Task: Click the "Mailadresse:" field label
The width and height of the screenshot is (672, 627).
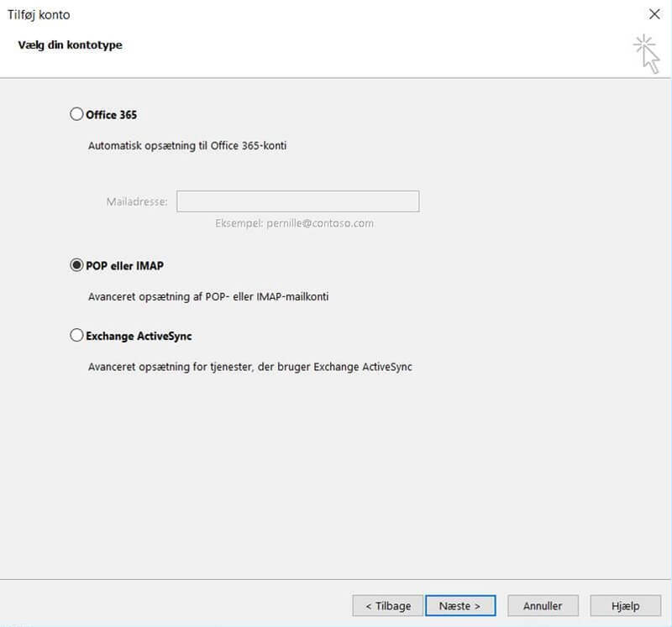Action: point(137,202)
